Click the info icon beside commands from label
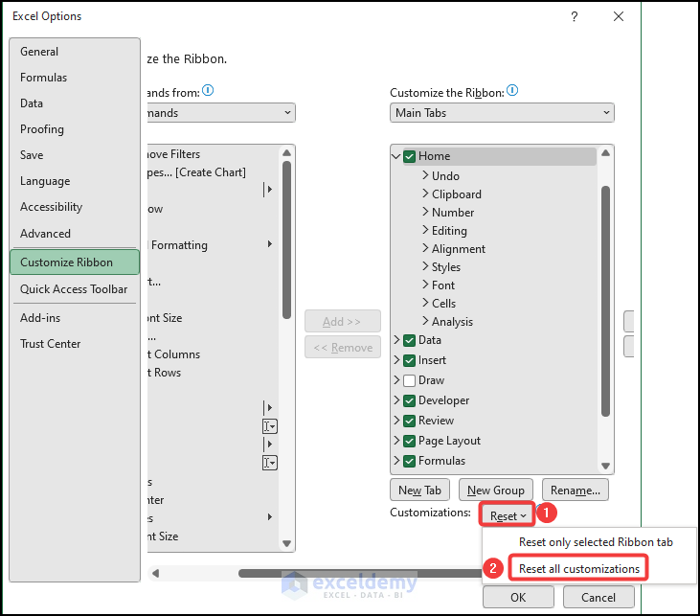 (208, 91)
